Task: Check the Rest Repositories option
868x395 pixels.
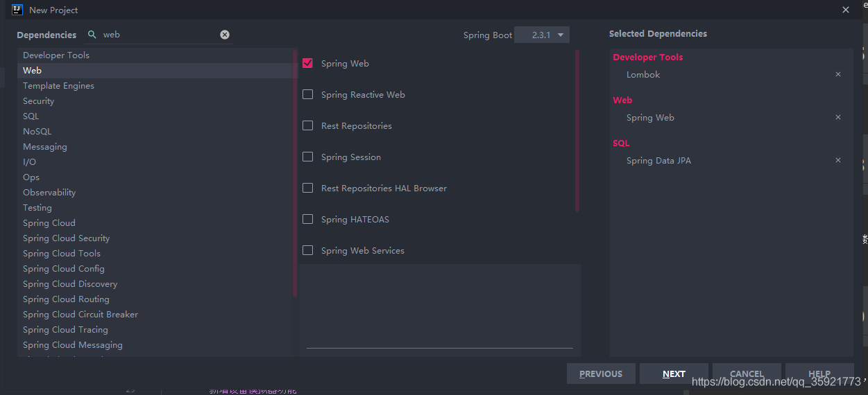Action: [308, 125]
